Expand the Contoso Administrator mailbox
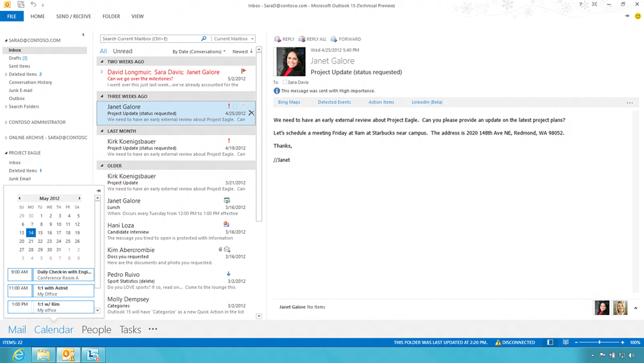Image resolution: width=644 pixels, height=363 pixels. 6,122
